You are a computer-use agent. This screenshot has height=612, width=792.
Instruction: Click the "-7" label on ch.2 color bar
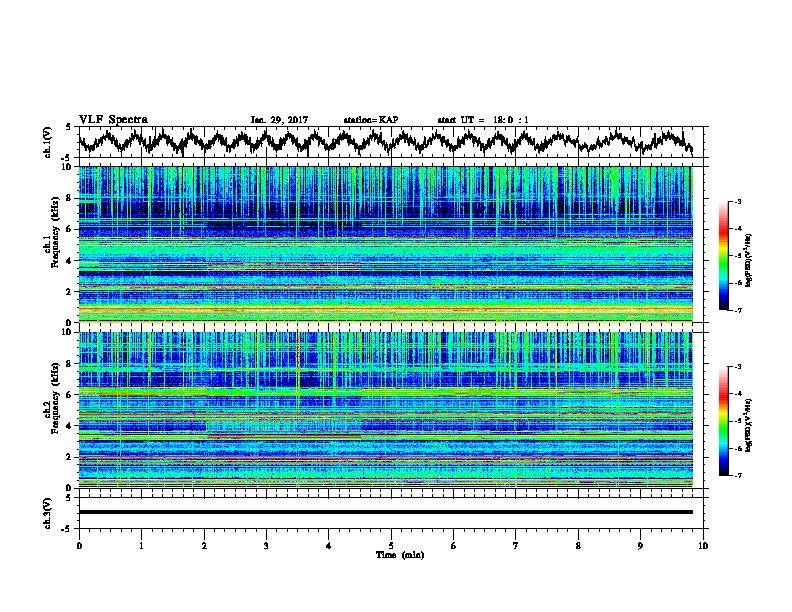[x=737, y=475]
